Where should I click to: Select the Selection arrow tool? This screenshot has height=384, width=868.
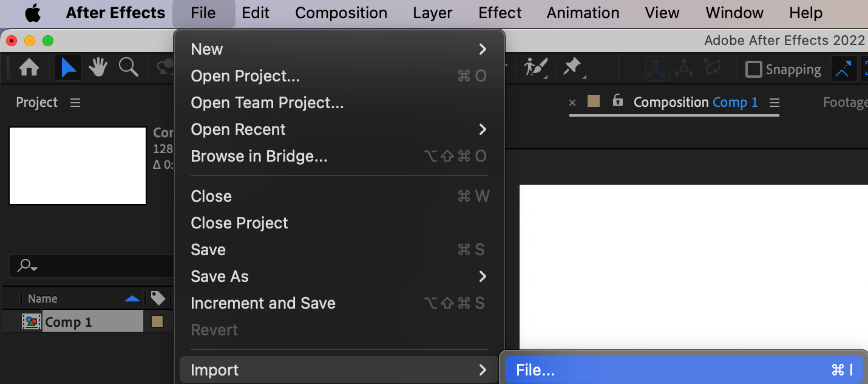(x=69, y=68)
